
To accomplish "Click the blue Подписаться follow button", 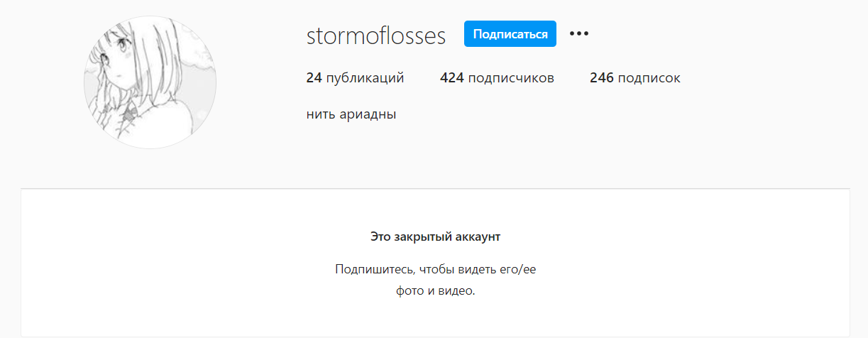I will [510, 34].
